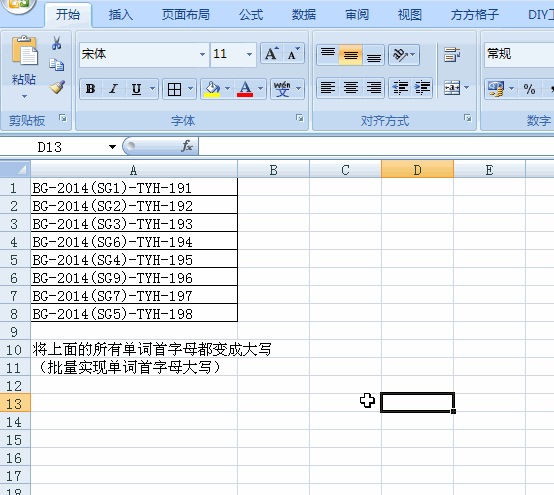The width and height of the screenshot is (554, 495).
Task: Click the Wrap Text icon
Action: coord(452,55)
